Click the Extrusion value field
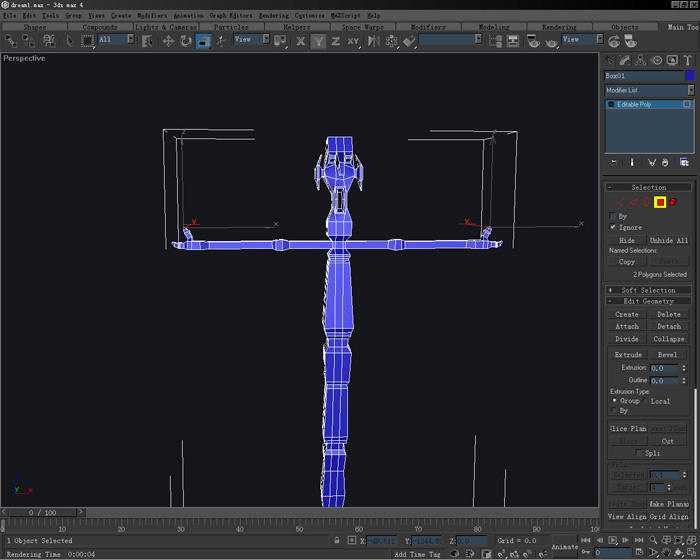700x560 pixels. coord(665,368)
